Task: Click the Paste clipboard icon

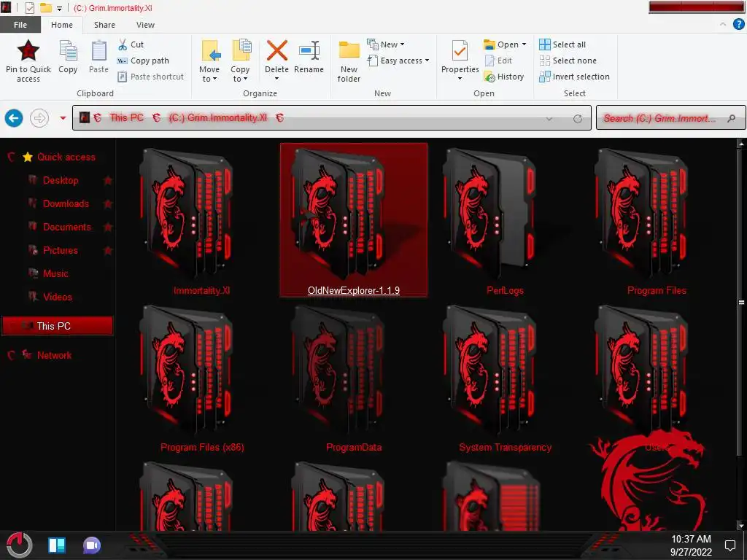Action: click(x=99, y=50)
